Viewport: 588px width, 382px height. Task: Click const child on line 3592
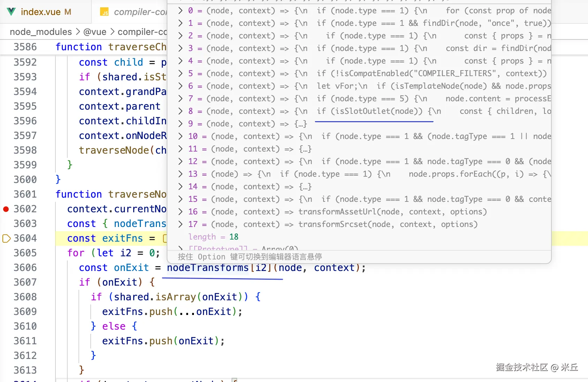[111, 62]
